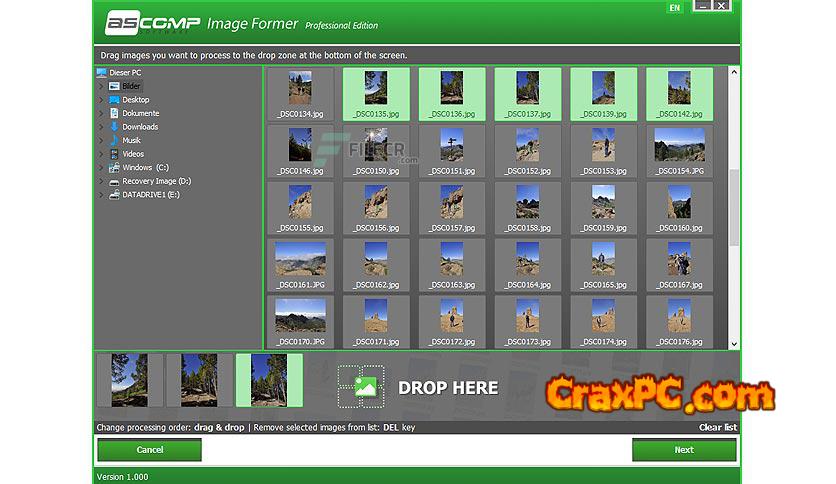Select thumbnail _DSC0146.jpg
The height and width of the screenshot is (484, 836).
[301, 151]
